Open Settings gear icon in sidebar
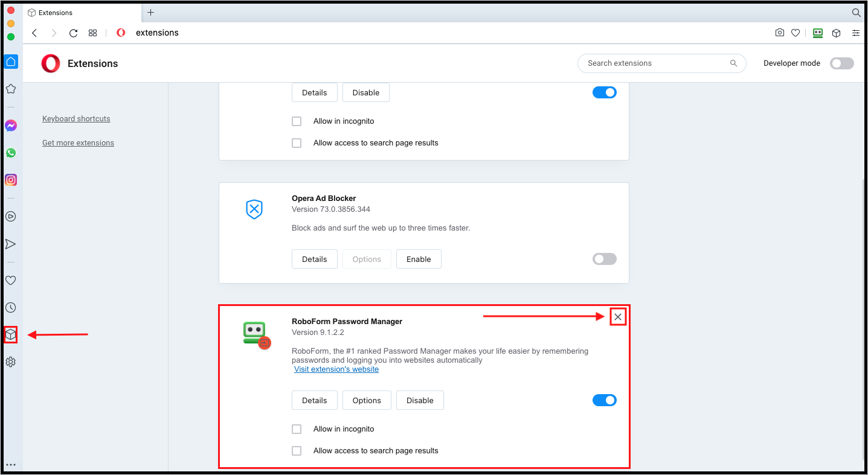The height and width of the screenshot is (475, 868). (11, 362)
